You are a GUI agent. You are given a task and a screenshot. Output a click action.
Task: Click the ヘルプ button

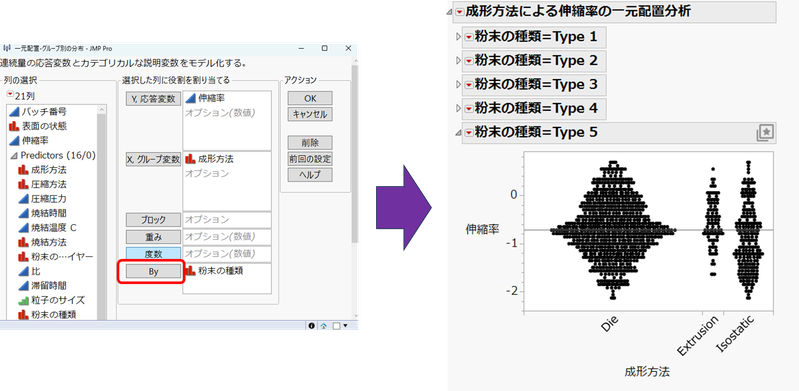(310, 175)
